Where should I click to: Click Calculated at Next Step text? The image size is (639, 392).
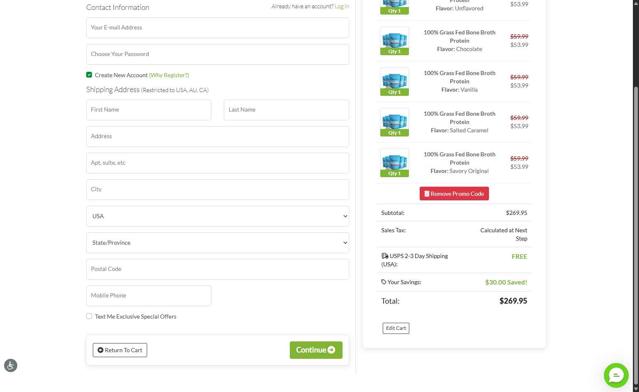tap(504, 234)
